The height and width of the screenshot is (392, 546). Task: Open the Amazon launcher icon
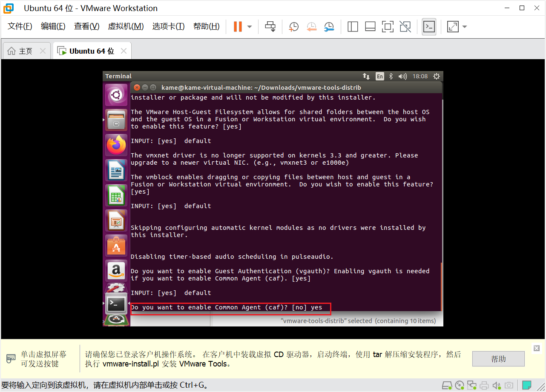click(116, 271)
